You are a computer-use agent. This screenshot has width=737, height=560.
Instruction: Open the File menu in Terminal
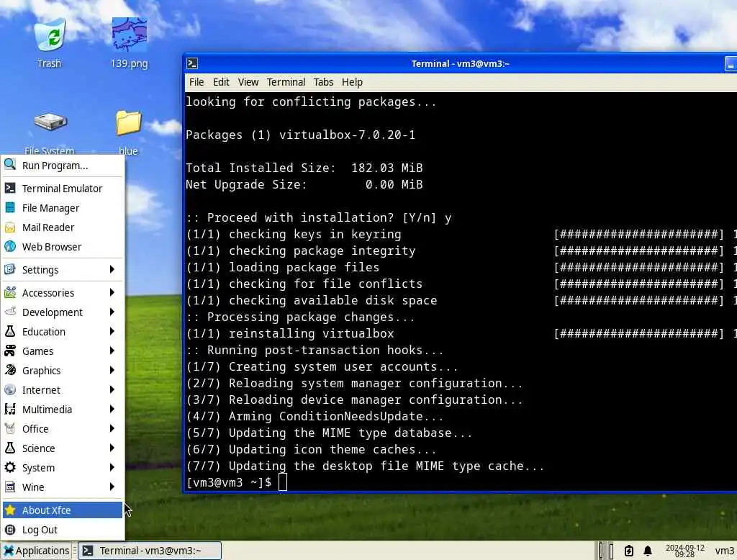tap(196, 82)
